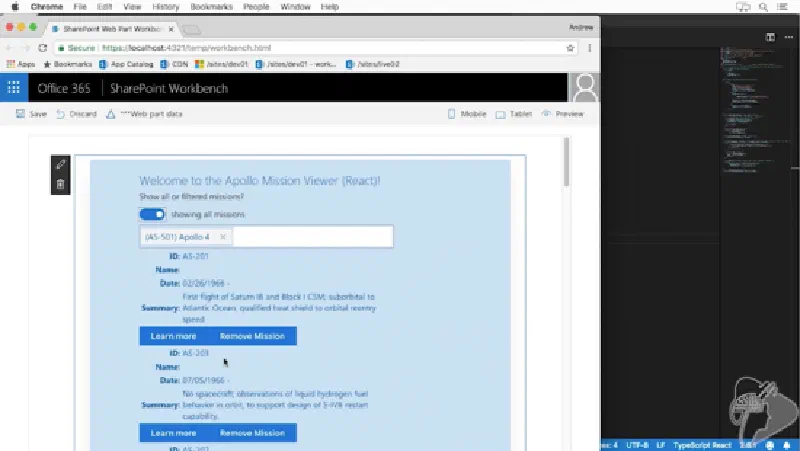Change TypeScript React language mode

(703, 445)
